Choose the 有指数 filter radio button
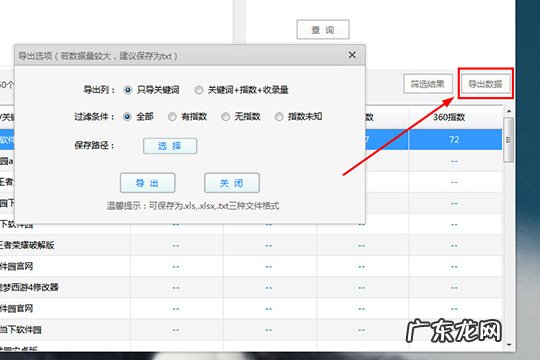This screenshot has width=540, height=360. pyautogui.click(x=172, y=117)
